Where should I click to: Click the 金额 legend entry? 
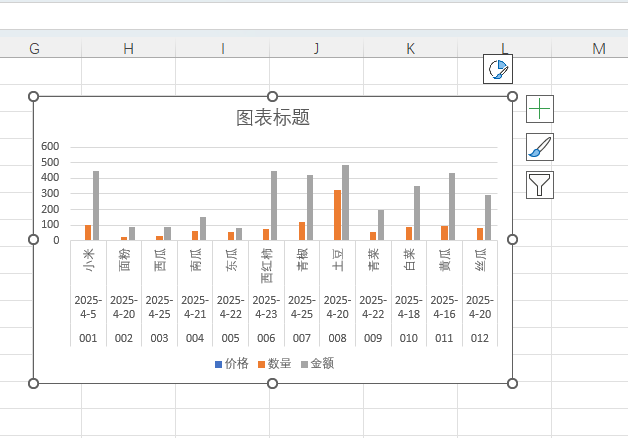click(x=317, y=364)
